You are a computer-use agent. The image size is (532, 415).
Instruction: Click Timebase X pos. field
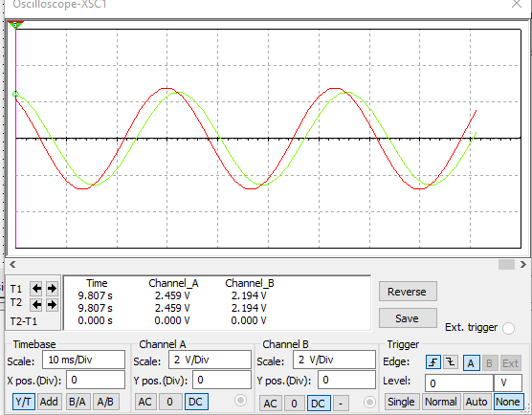(96, 380)
